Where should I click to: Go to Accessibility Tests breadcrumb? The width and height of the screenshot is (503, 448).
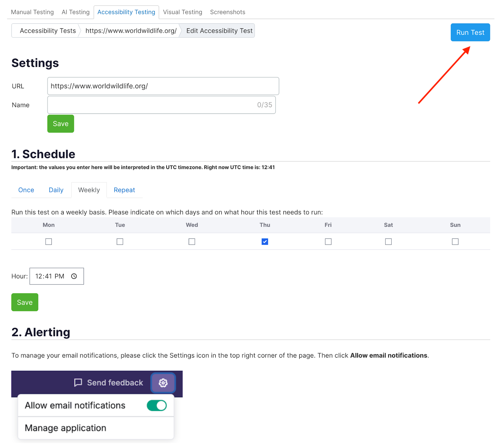pyautogui.click(x=48, y=31)
